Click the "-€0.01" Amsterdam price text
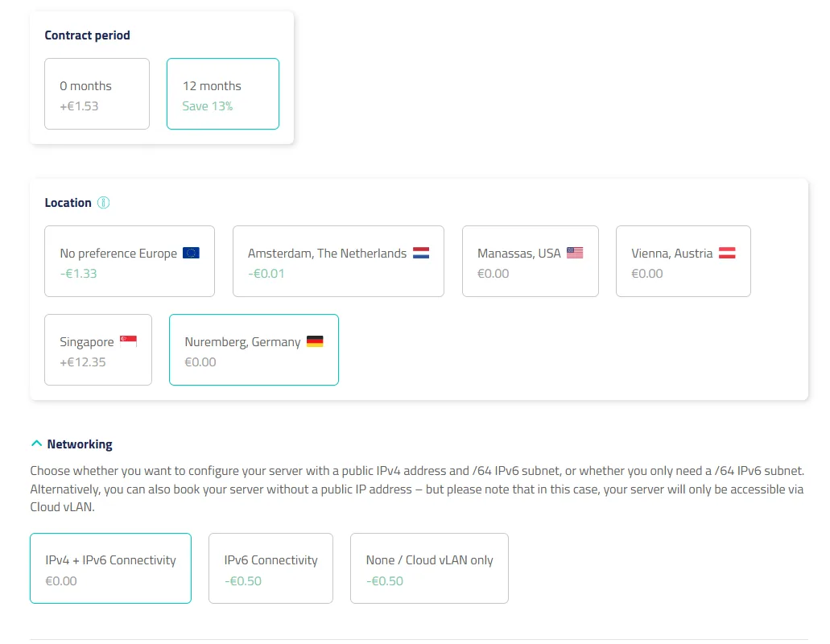830x644 pixels. pos(266,274)
